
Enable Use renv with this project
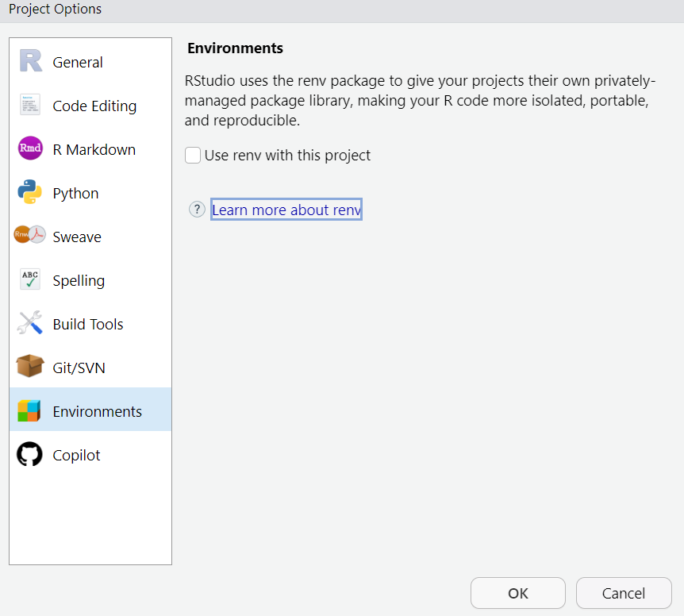193,156
